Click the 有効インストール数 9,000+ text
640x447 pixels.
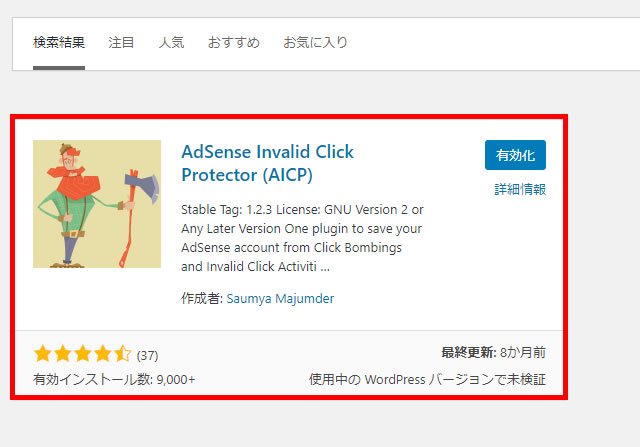pos(114,380)
